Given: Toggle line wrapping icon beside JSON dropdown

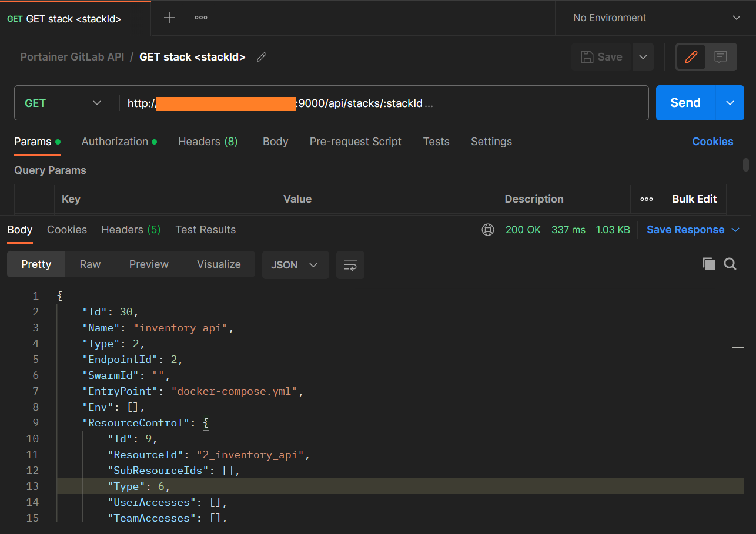Looking at the screenshot, I should [x=350, y=265].
